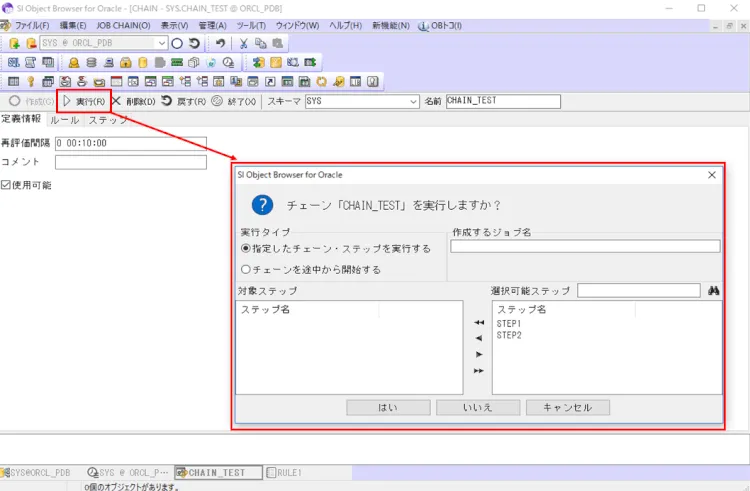
Task: Click the single-right move arrow in dialog
Action: 479,355
